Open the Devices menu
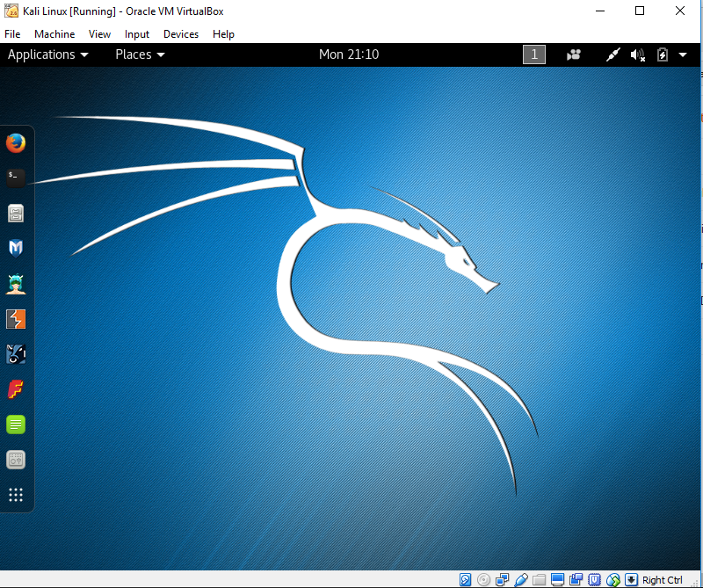This screenshot has width=703, height=588. (181, 34)
